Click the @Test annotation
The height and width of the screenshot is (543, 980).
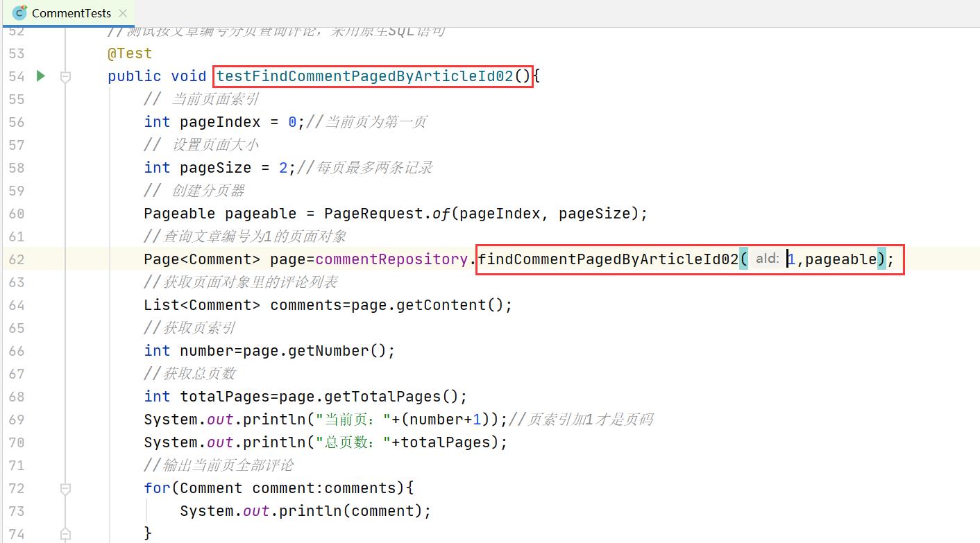[x=130, y=53]
